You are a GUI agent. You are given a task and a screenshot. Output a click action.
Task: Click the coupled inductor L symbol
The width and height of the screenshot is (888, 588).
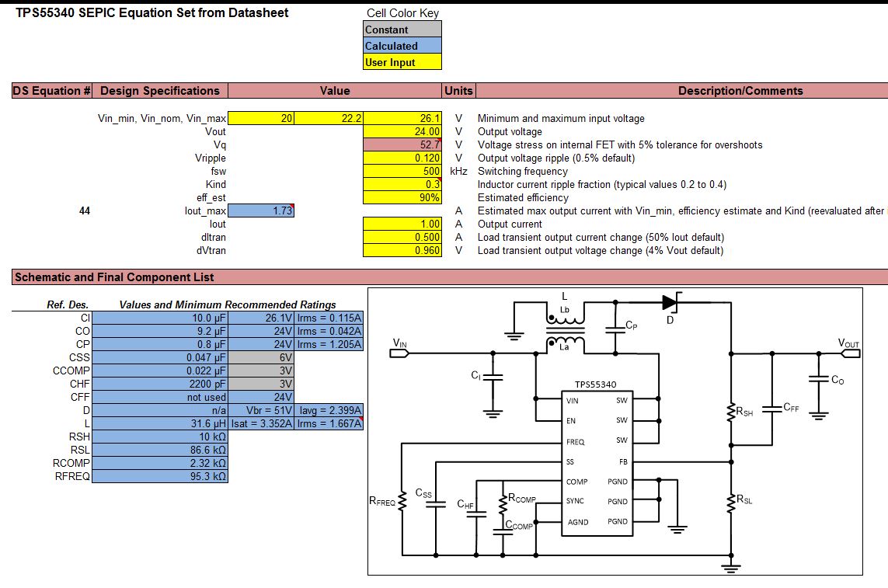tap(565, 332)
